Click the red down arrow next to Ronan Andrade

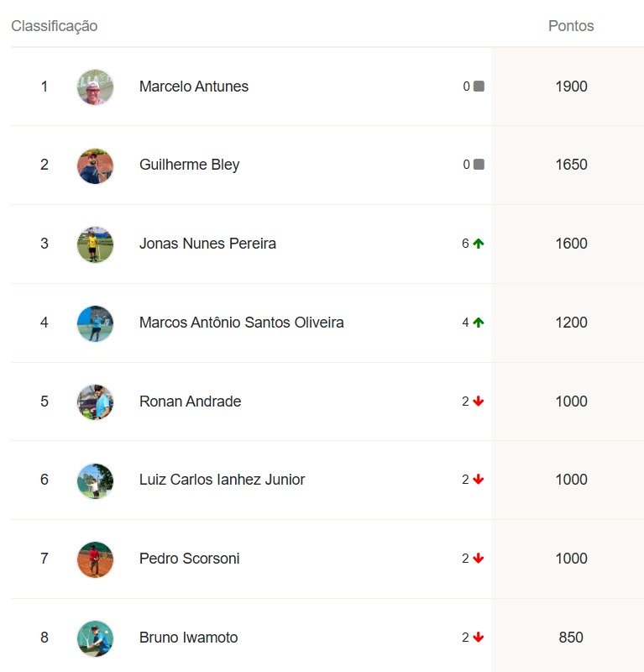[x=479, y=402]
